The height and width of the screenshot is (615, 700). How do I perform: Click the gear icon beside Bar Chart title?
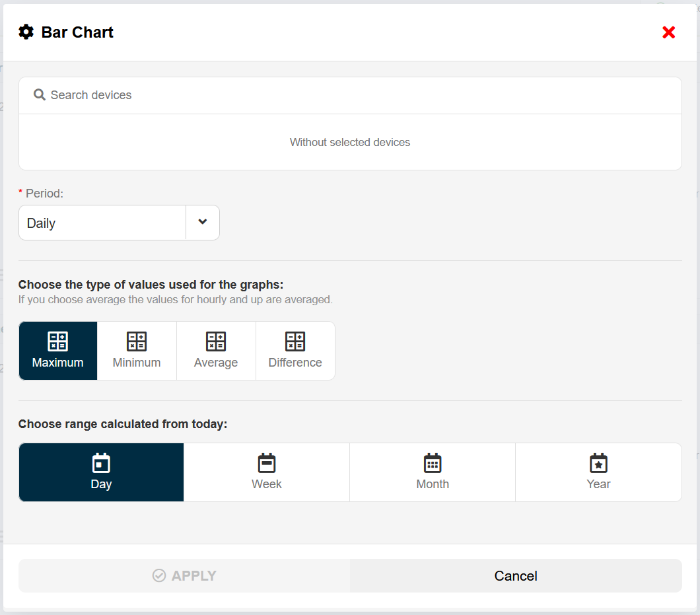click(26, 32)
